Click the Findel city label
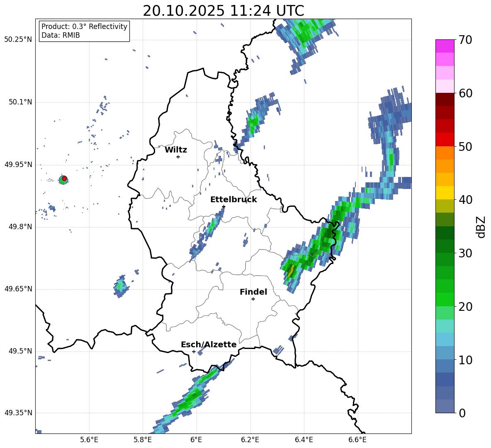This screenshot has width=491, height=448. coord(253,292)
